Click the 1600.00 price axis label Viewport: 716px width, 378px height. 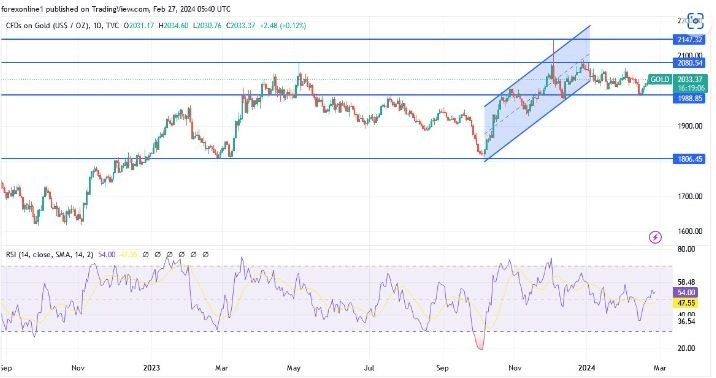point(690,231)
